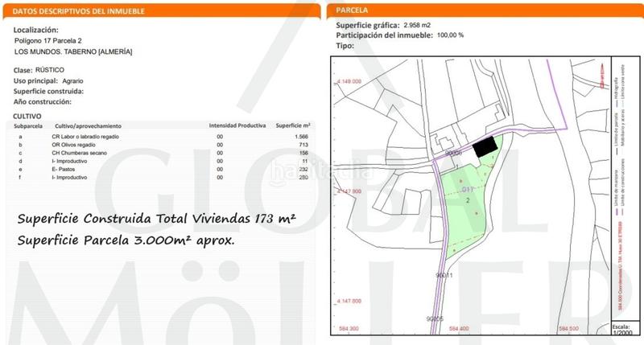The height and width of the screenshot is (345, 644).
Task: Click the Escala 1/2000 box
Action: (x=622, y=329)
